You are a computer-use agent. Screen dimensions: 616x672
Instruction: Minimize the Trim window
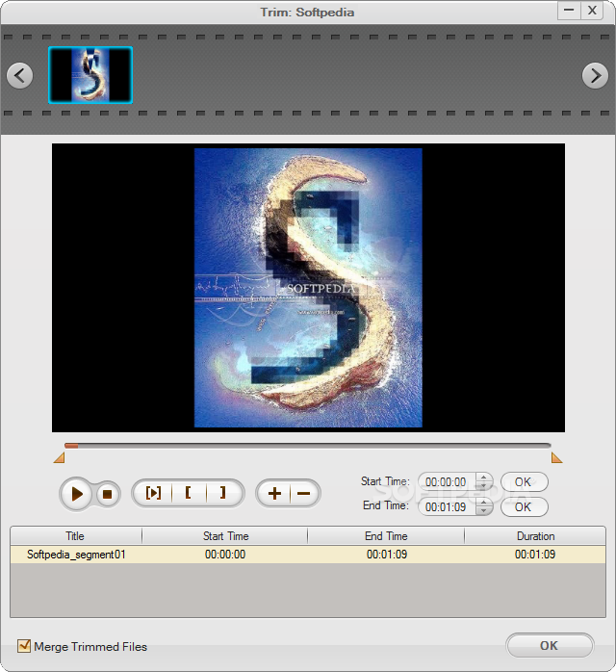point(569,11)
